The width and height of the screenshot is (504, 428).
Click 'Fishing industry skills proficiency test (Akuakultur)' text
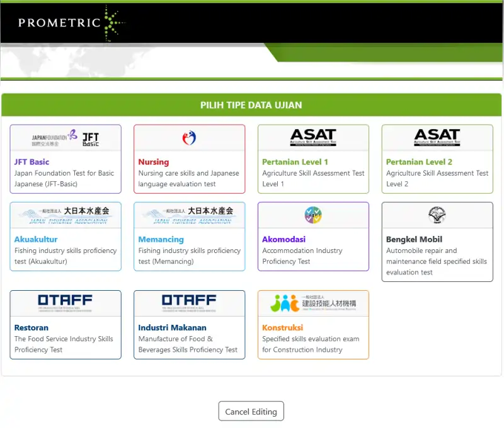(x=66, y=256)
